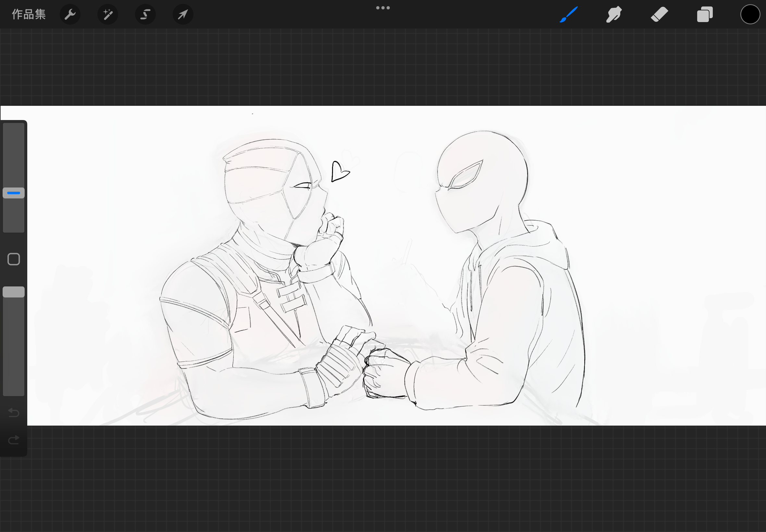
Task: Tap the square modify button in sidebar
Action: pos(14,259)
